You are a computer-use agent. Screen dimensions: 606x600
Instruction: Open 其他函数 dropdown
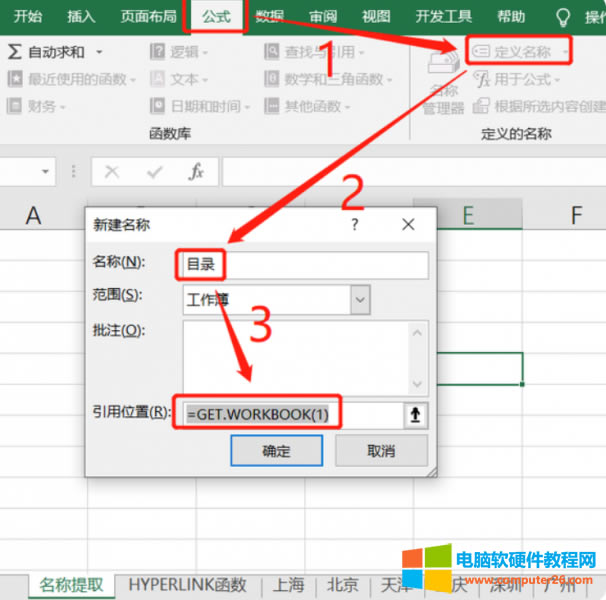[307, 106]
